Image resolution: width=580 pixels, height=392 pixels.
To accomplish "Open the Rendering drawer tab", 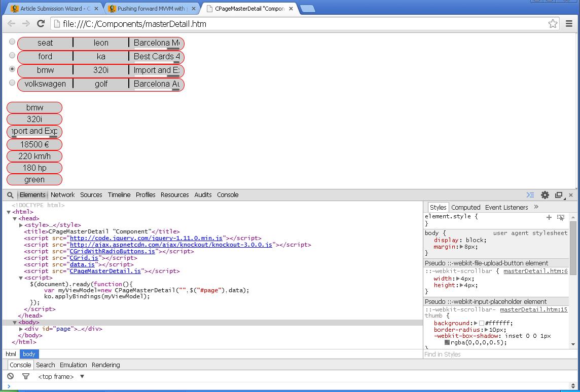I will tap(106, 365).
